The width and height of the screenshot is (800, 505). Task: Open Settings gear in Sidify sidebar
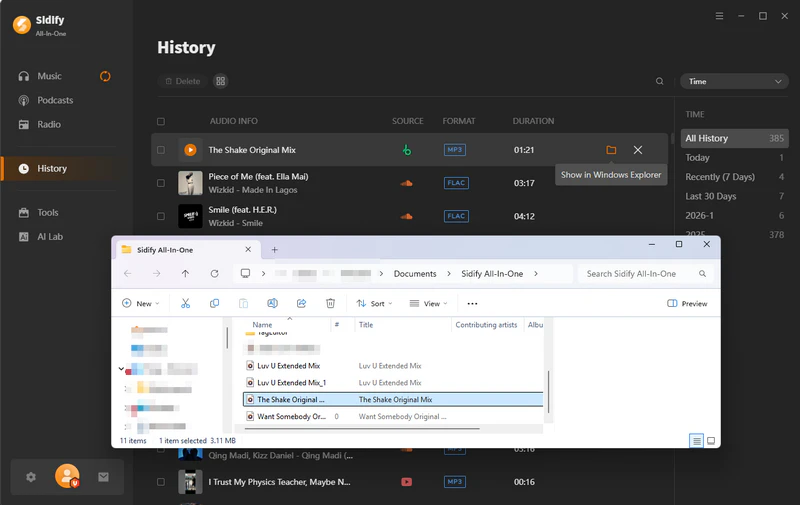pos(31,477)
